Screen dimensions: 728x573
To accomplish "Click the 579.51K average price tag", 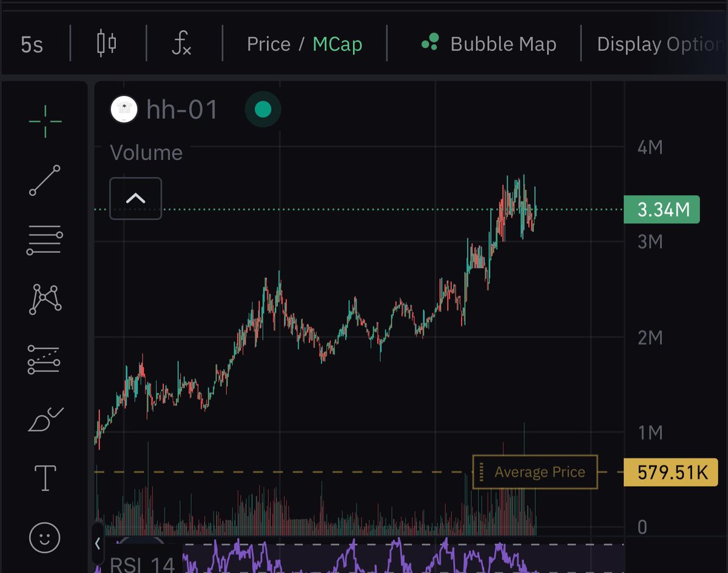I will click(x=670, y=472).
